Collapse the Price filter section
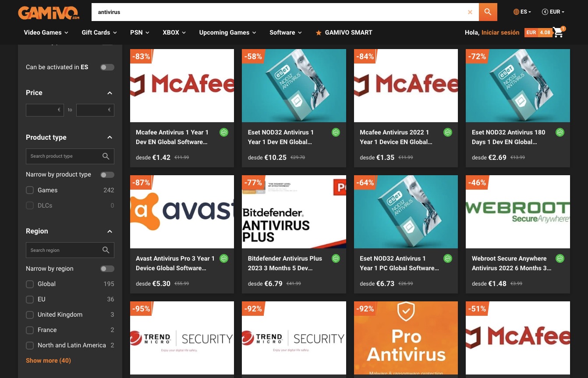 tap(110, 93)
